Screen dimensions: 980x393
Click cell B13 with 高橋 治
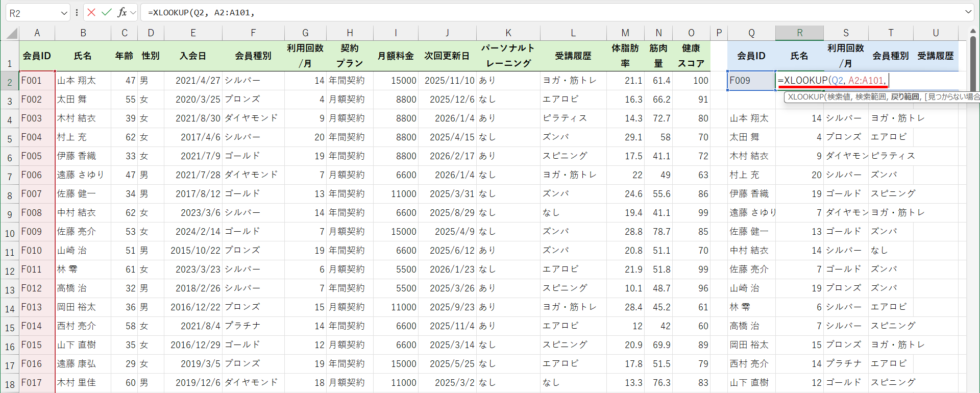(x=83, y=288)
